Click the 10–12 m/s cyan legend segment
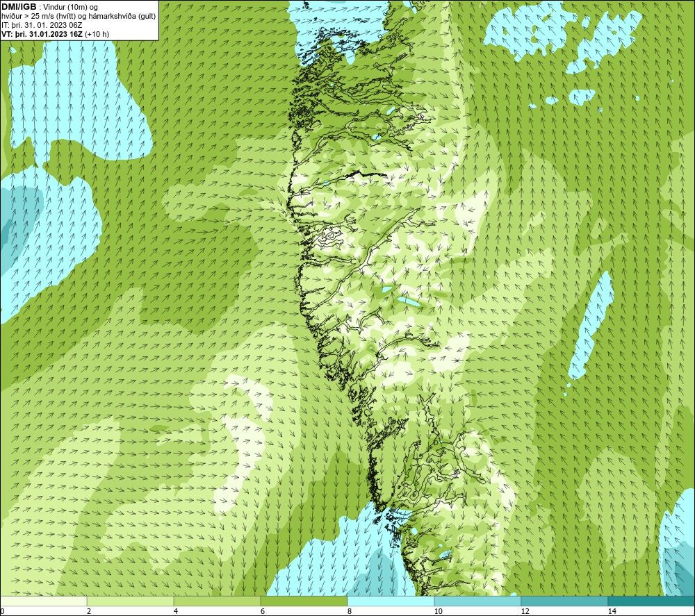The height and width of the screenshot is (616, 695). [478, 601]
